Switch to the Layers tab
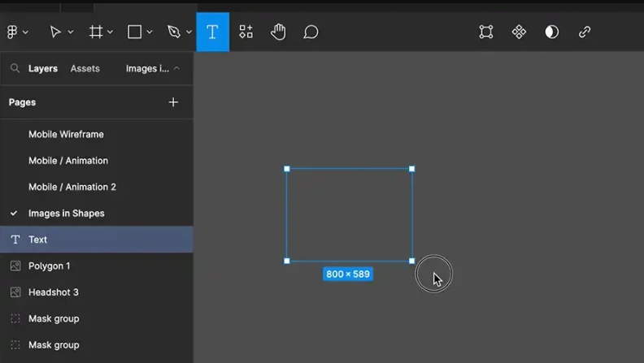644x363 pixels. click(42, 68)
